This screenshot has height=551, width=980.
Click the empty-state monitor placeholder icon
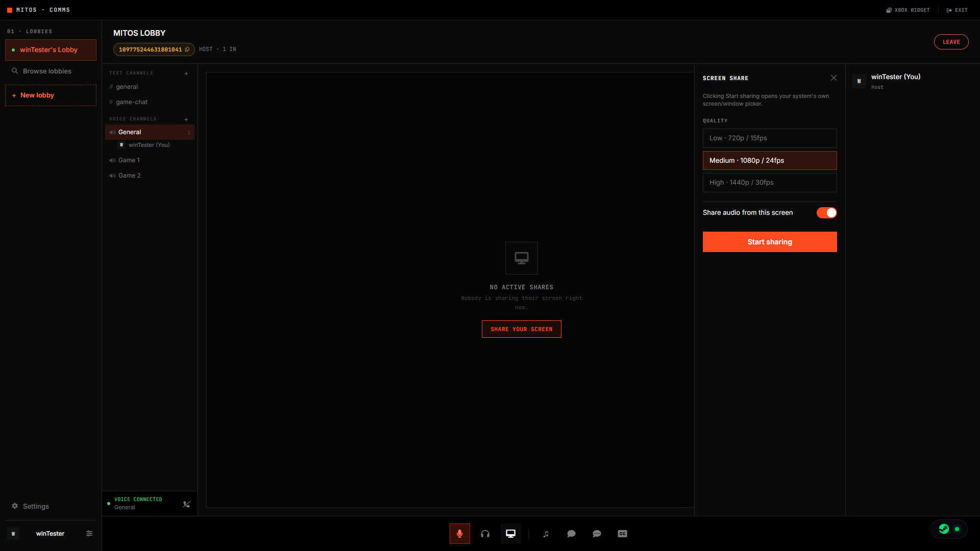tap(521, 258)
